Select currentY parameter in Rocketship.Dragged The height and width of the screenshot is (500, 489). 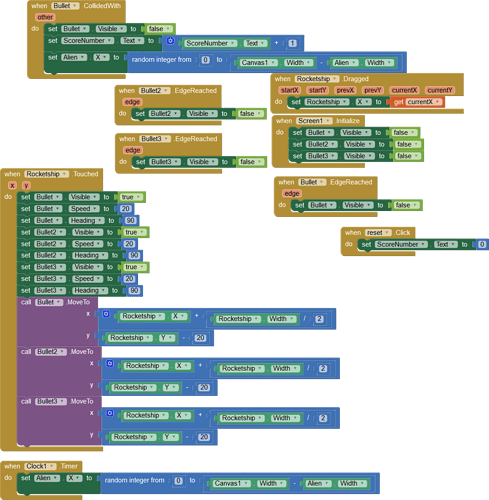coord(440,90)
